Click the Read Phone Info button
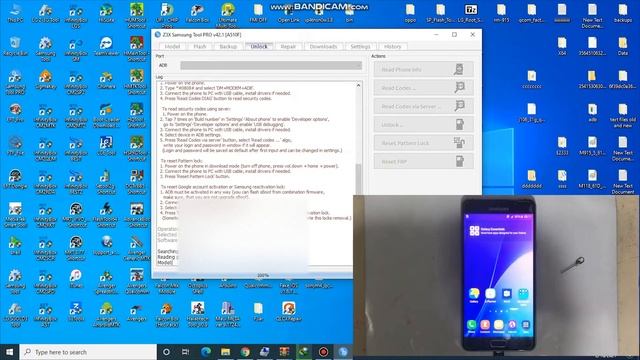 [x=424, y=69]
